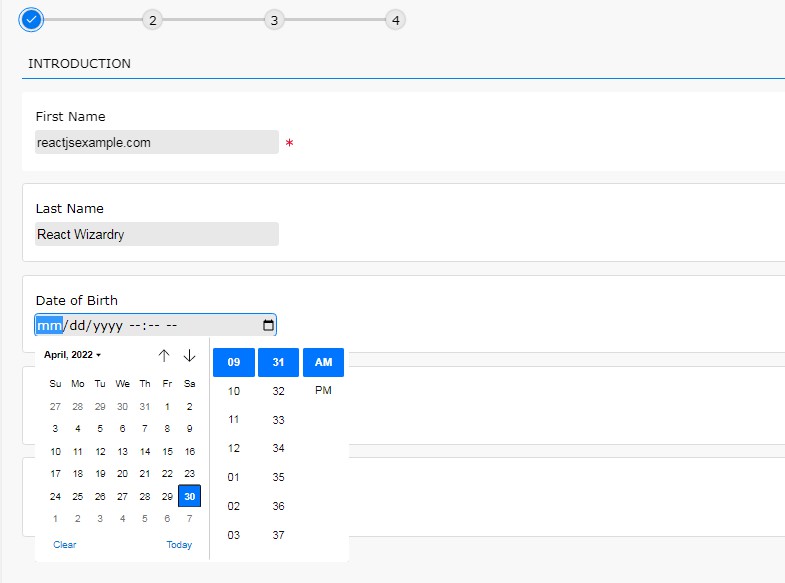
Task: Select April 15 in the calendar
Action: 167,451
